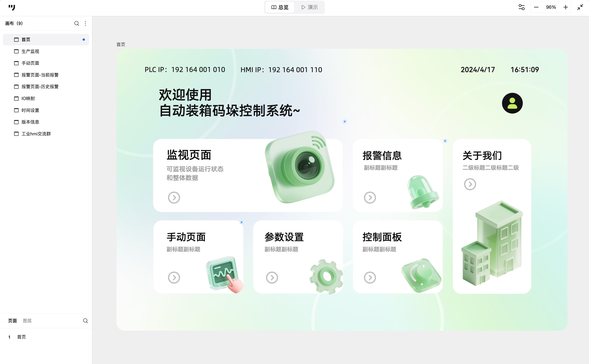
Task: Click the 控制面板 card title
Action: [382, 237]
